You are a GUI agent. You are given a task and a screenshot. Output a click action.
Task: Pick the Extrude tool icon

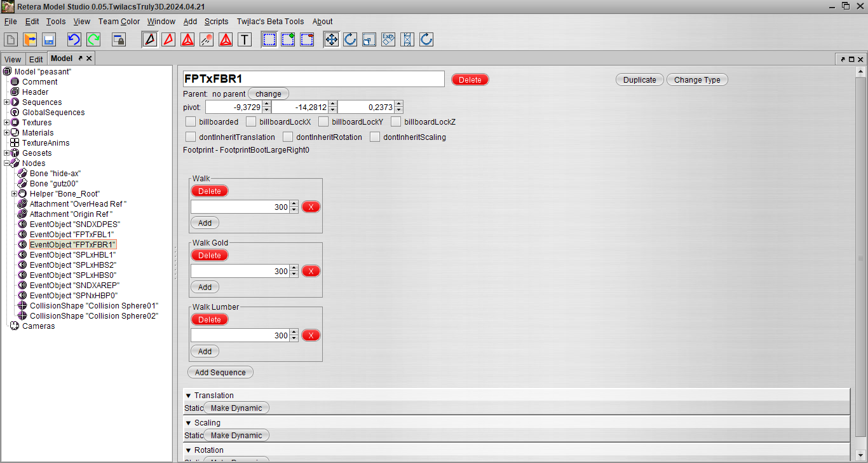[x=388, y=39]
